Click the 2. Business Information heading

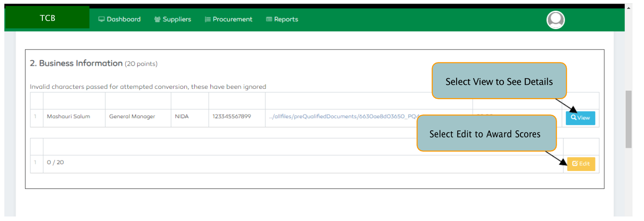point(76,63)
